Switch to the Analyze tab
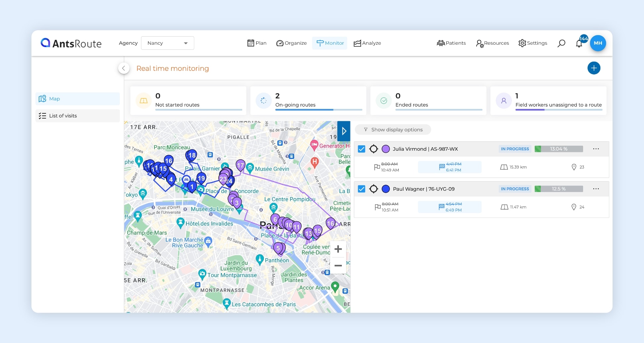 367,43
